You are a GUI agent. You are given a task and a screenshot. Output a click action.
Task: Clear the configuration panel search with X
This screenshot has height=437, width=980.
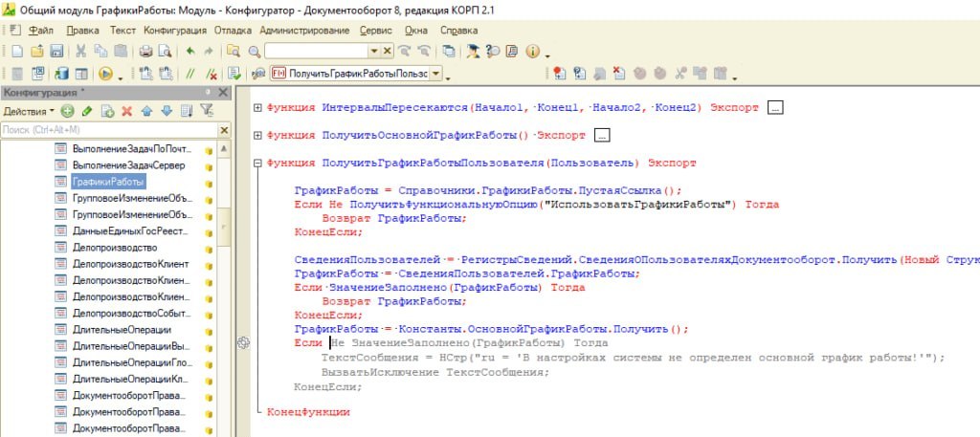tap(224, 130)
